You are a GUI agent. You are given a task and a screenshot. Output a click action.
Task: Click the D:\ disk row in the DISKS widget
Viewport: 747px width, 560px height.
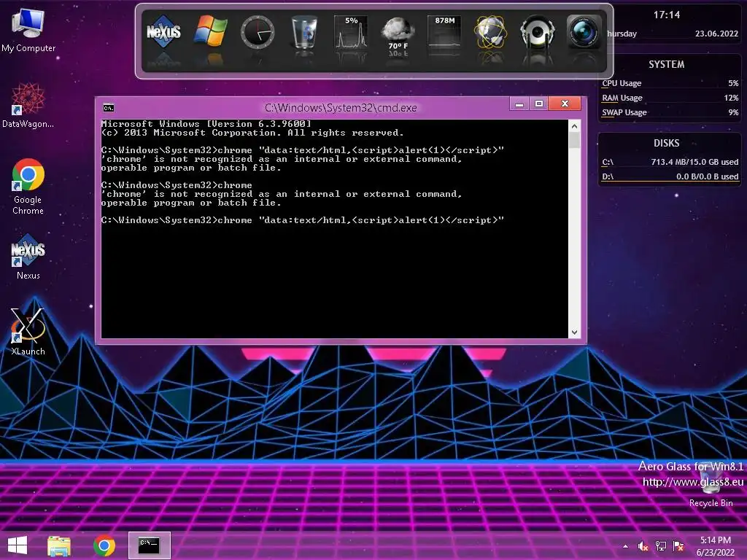670,176
